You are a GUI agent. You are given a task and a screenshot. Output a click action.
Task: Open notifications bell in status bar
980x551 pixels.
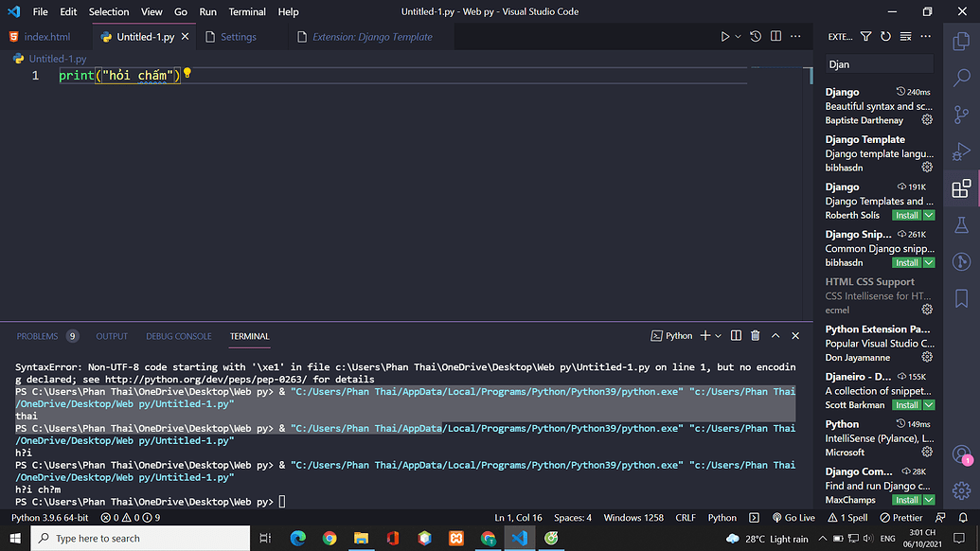point(963,518)
